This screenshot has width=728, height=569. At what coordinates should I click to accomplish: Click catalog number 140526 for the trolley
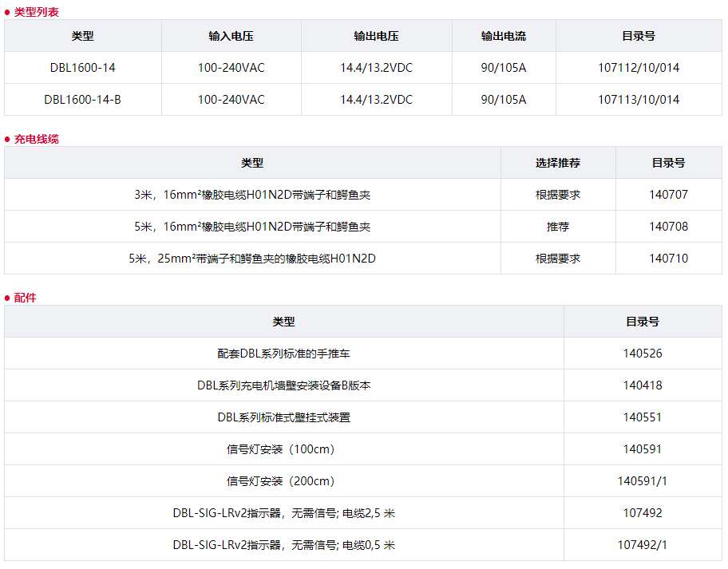click(x=642, y=354)
